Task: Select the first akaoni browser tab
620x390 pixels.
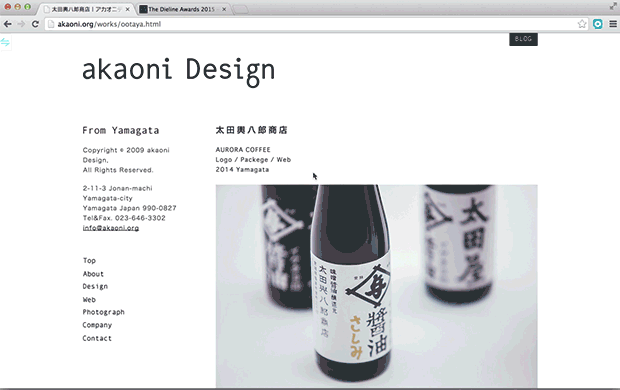Action: click(86, 9)
